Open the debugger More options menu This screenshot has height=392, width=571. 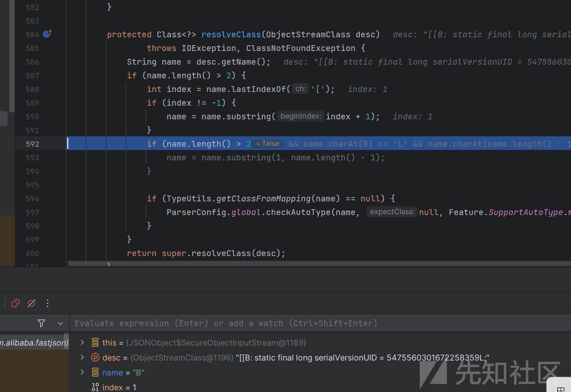[48, 303]
